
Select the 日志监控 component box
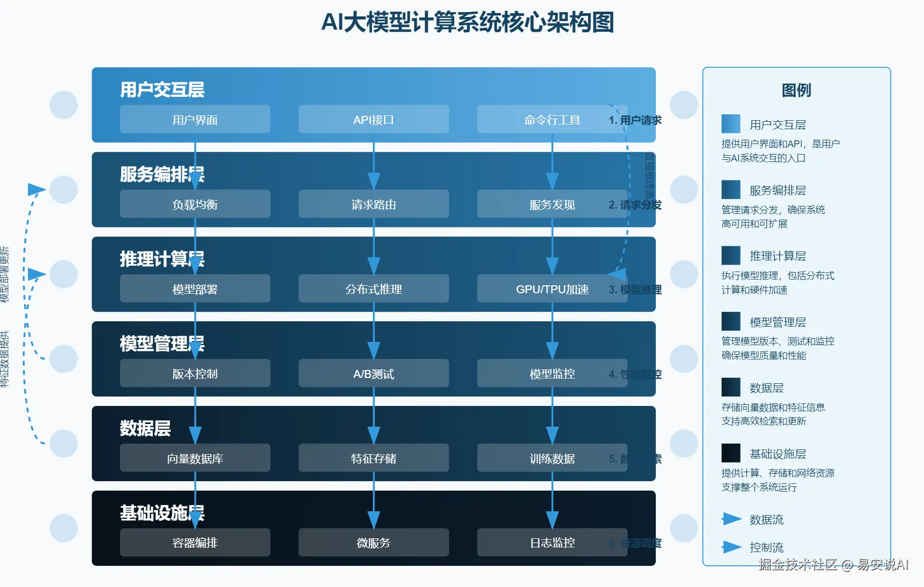(x=552, y=543)
